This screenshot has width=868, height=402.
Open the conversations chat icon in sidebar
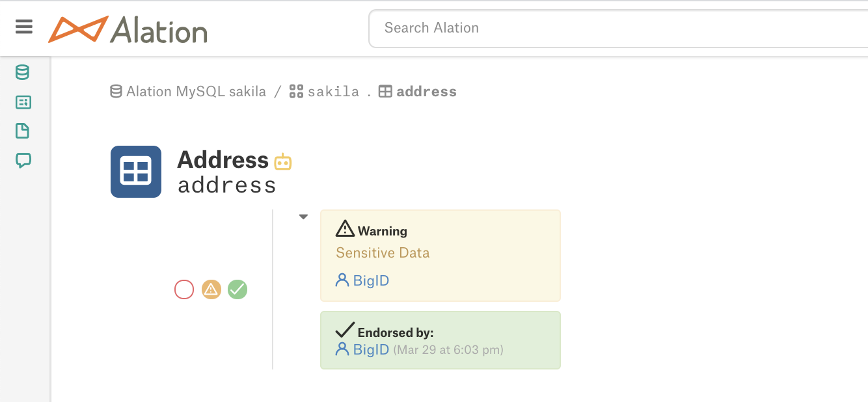[x=23, y=160]
